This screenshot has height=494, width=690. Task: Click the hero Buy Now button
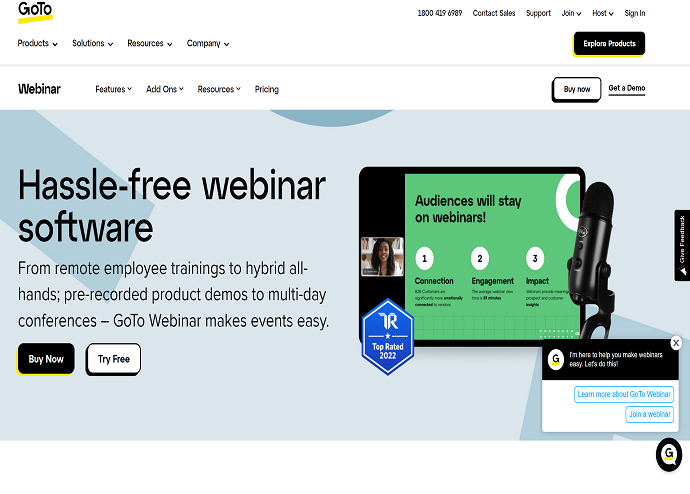coord(46,359)
